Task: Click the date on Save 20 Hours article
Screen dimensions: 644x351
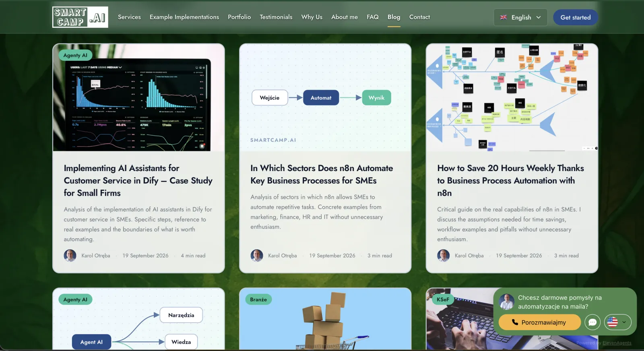Action: pos(519,256)
